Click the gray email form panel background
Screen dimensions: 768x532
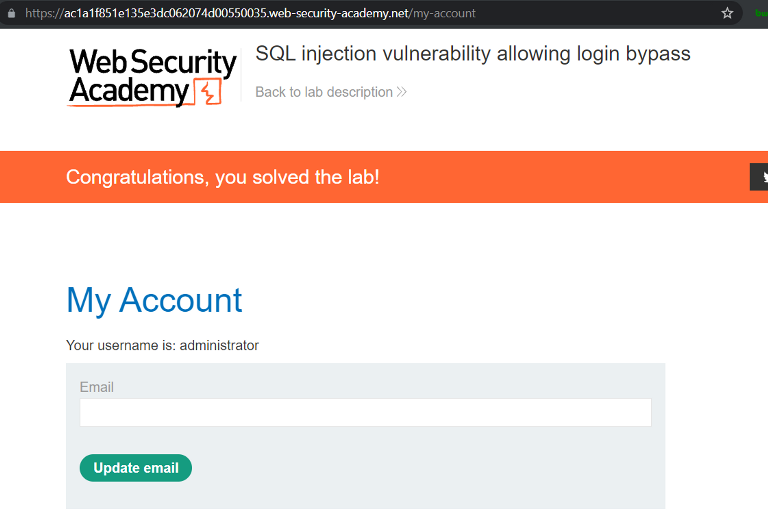coord(422,472)
